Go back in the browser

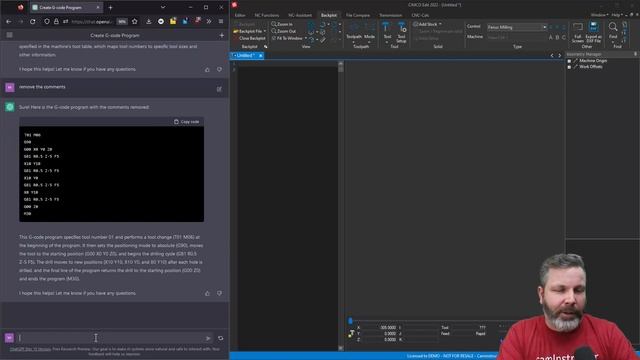[x=9, y=21]
